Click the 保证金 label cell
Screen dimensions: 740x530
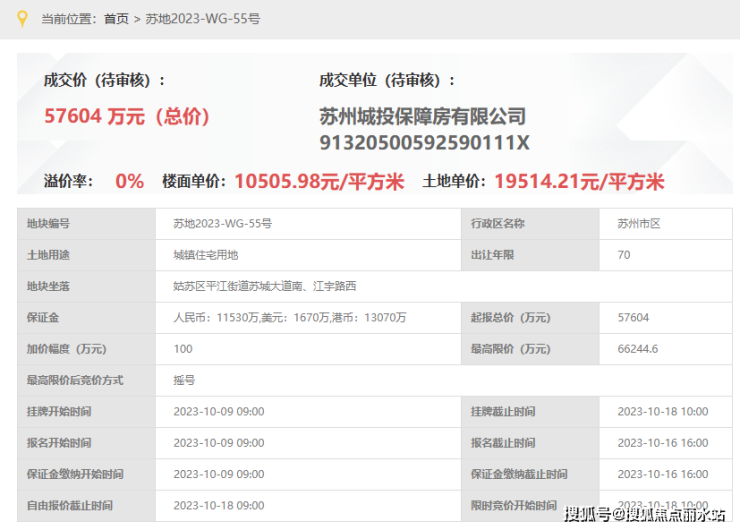(86, 318)
